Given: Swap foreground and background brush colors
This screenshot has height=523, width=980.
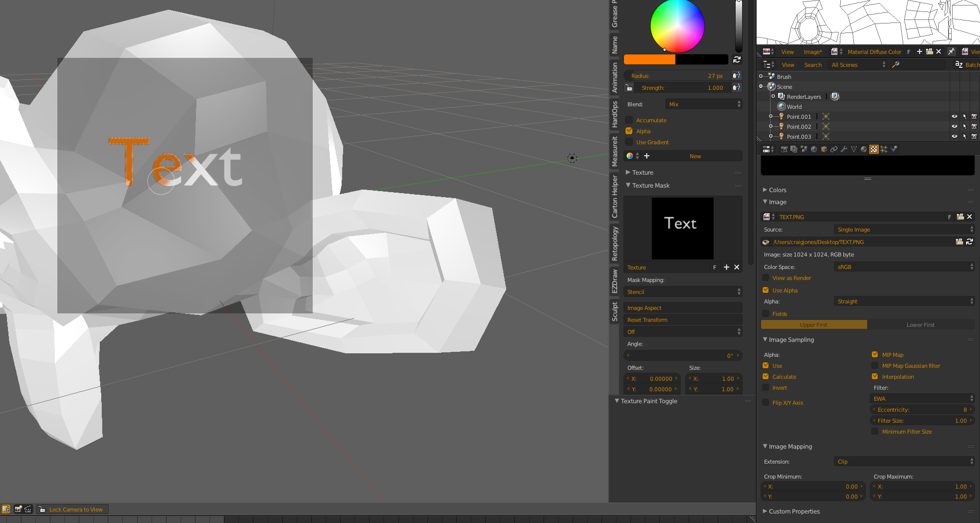Looking at the screenshot, I should [737, 59].
